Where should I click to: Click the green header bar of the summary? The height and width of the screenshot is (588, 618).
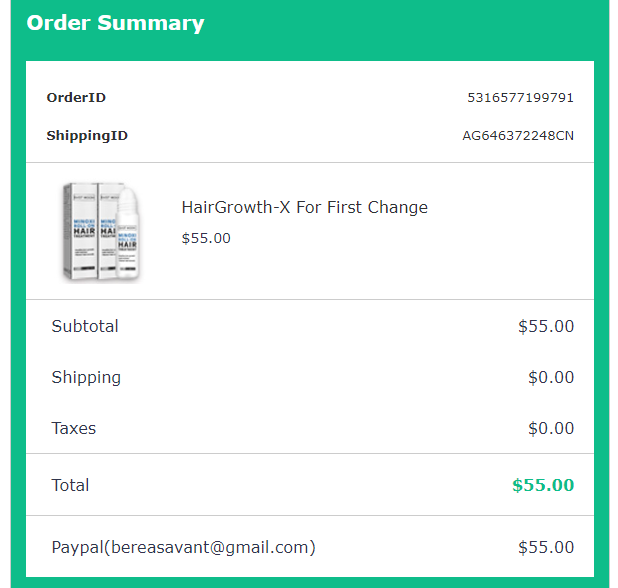point(400,24)
